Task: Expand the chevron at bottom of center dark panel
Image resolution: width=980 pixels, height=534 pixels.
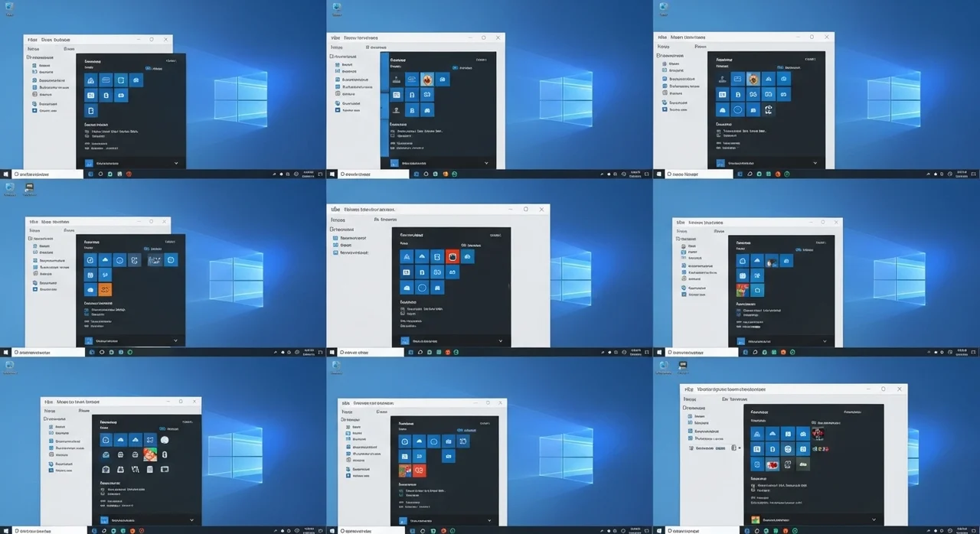Action: (501, 341)
